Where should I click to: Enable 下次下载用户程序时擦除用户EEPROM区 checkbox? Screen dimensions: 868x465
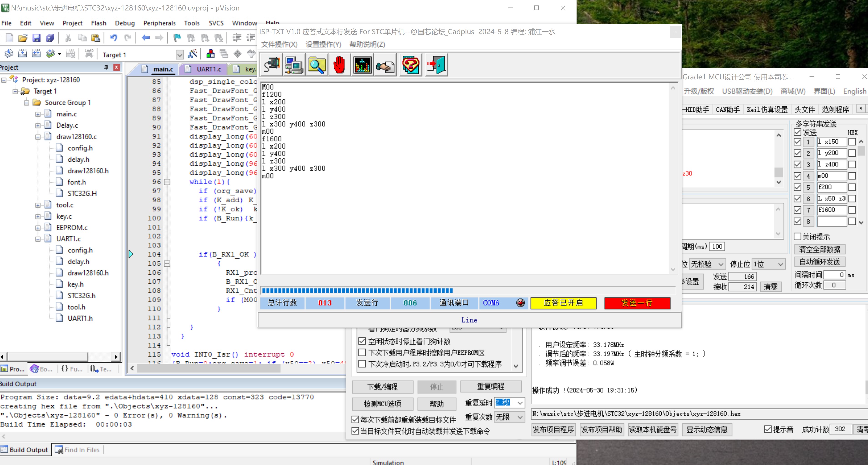[362, 352]
